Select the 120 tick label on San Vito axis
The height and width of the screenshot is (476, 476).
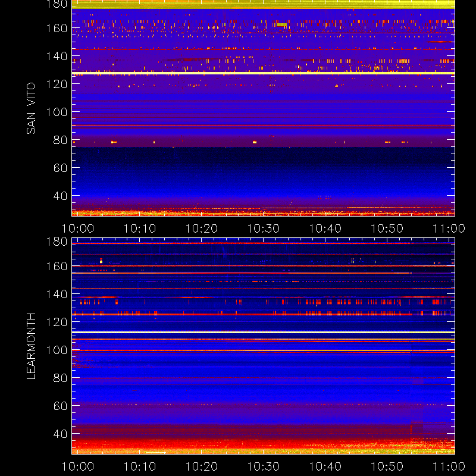[x=57, y=84]
